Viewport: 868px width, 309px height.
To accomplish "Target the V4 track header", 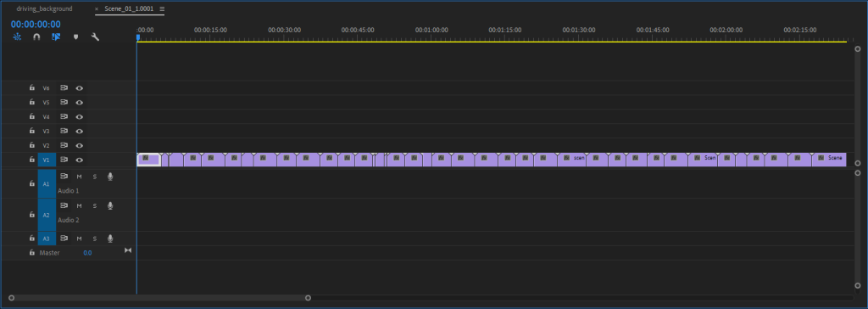I will pyautogui.click(x=47, y=116).
